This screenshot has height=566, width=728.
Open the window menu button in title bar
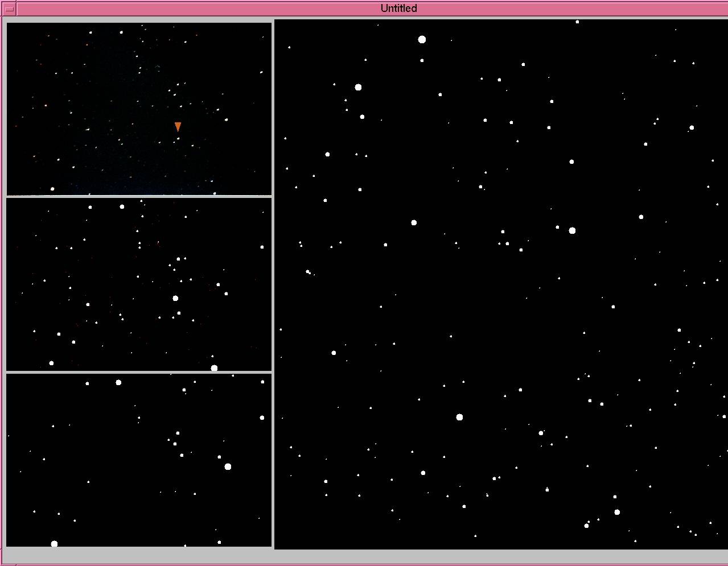coord(9,9)
